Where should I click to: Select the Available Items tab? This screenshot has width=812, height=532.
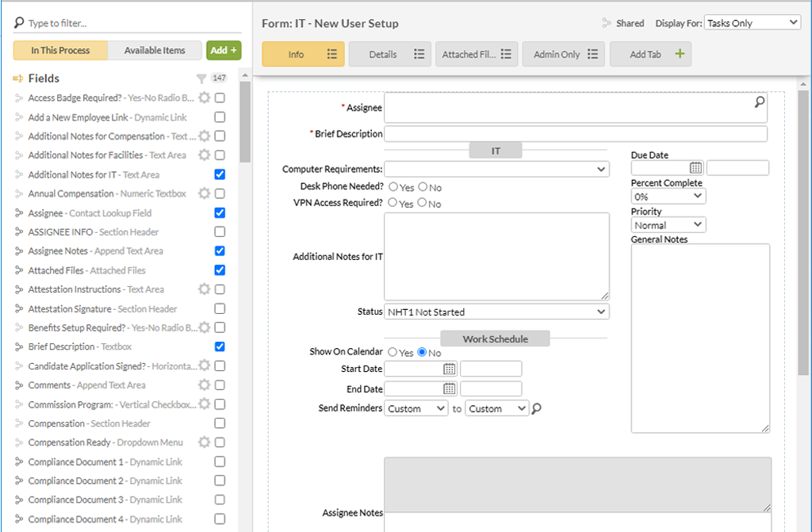tap(155, 50)
